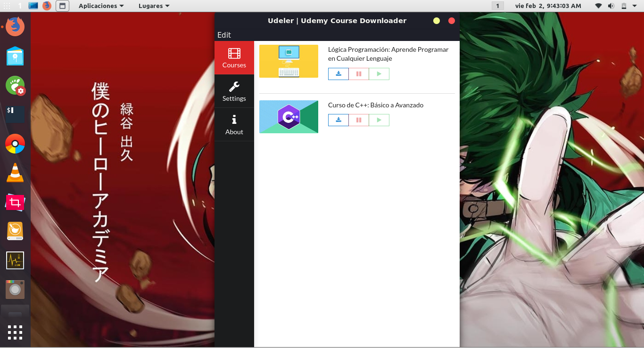Open VLC media player from the dock

tap(15, 173)
